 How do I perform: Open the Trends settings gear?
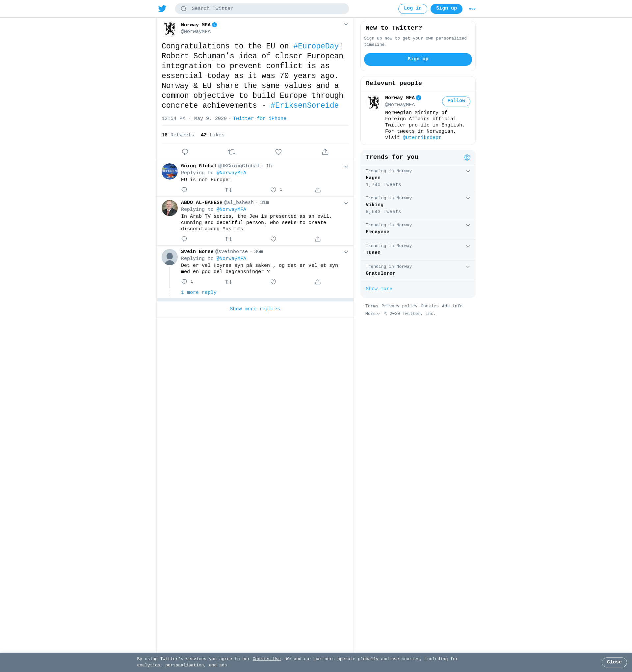pyautogui.click(x=467, y=157)
